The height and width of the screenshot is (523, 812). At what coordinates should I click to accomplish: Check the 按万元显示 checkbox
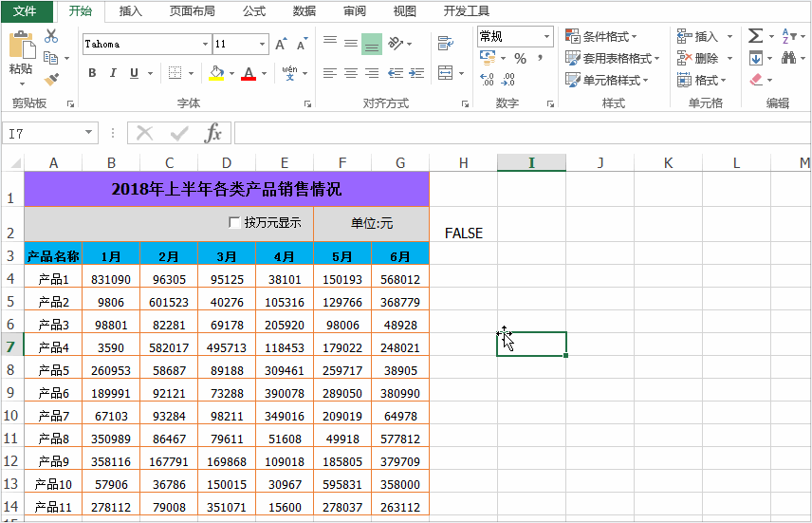234,223
